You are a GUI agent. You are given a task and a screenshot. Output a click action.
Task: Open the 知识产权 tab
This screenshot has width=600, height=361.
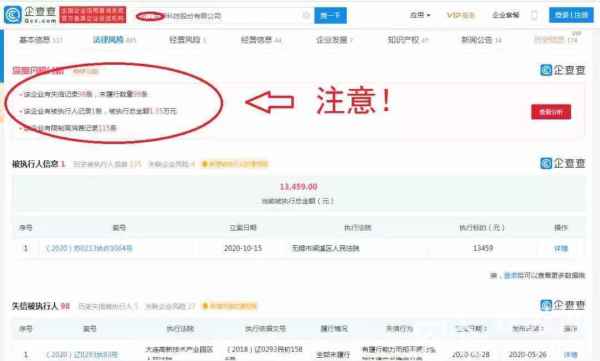tap(408, 40)
